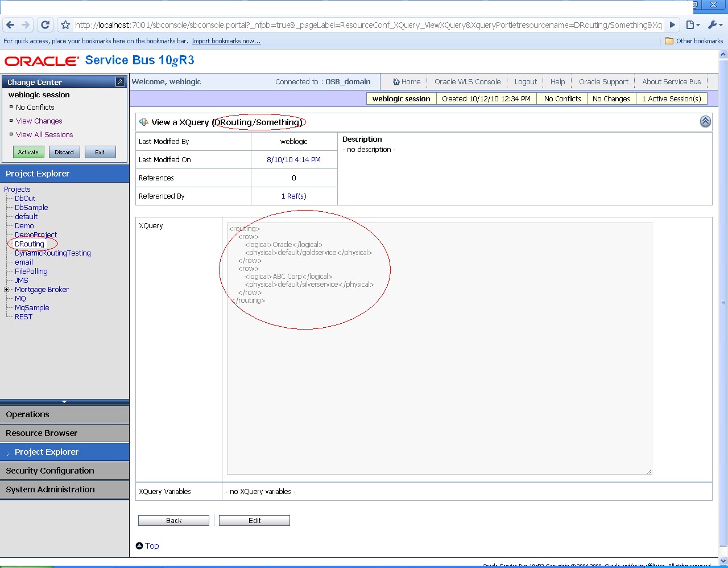The image size is (728, 568).
Task: Click the weblogic session label in status bar
Action: point(401,99)
